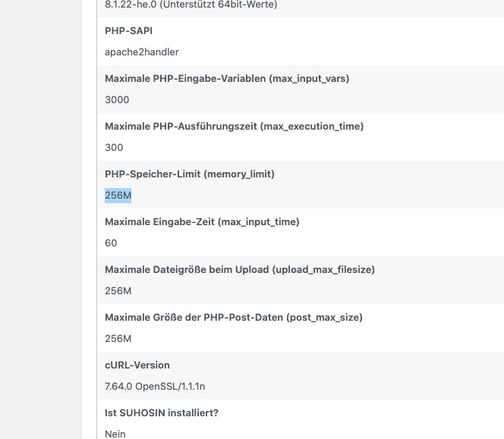Select the 7.64.0 OpenSSL/1.1.1n value
The width and height of the screenshot is (504, 439).
[155, 387]
